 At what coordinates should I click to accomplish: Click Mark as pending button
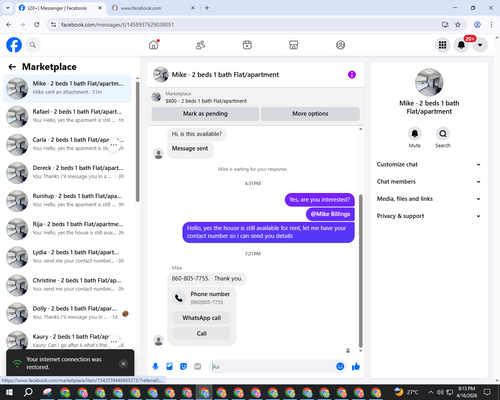(x=205, y=114)
